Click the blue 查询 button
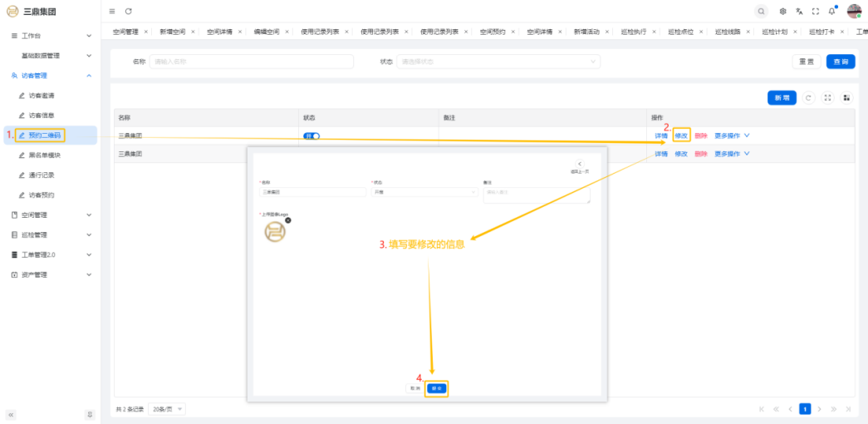The width and height of the screenshot is (868, 424). pyautogui.click(x=841, y=62)
